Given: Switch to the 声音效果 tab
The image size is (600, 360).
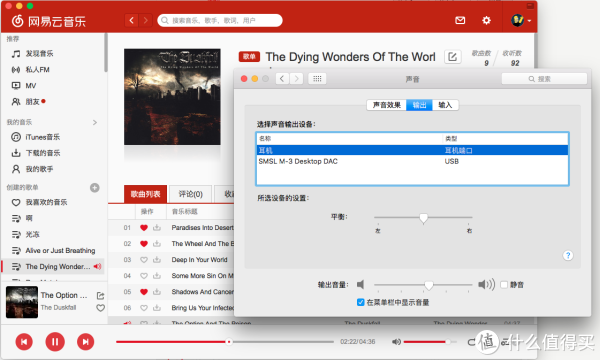Looking at the screenshot, I should (386, 105).
